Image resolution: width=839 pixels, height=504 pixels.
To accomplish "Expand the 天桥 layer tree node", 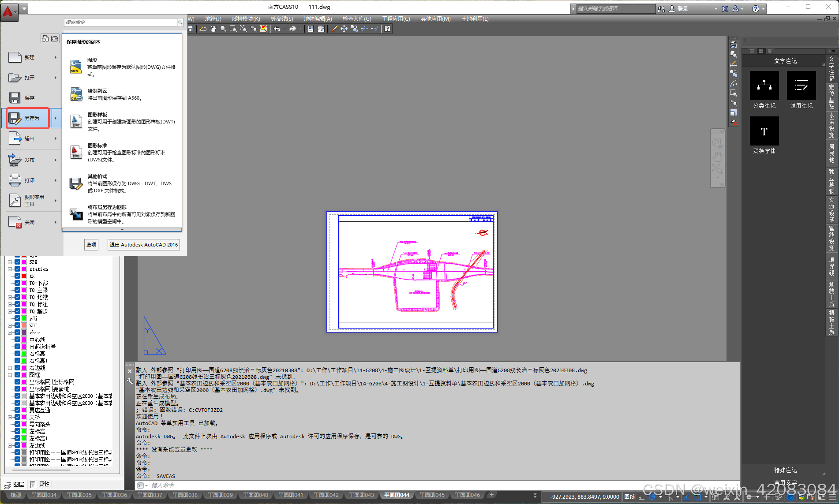I will [x=10, y=417].
